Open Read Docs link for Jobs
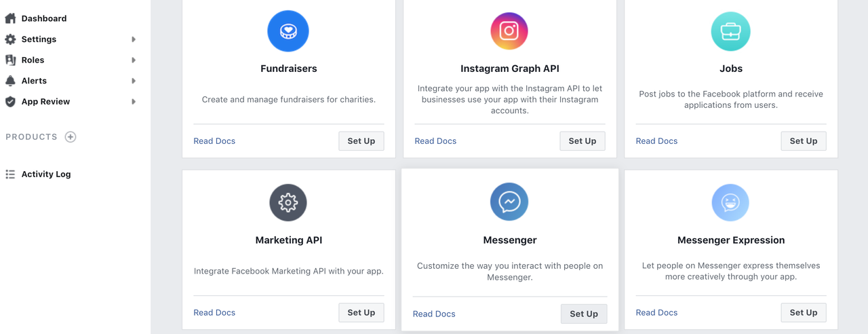The width and height of the screenshot is (868, 334). pos(656,141)
